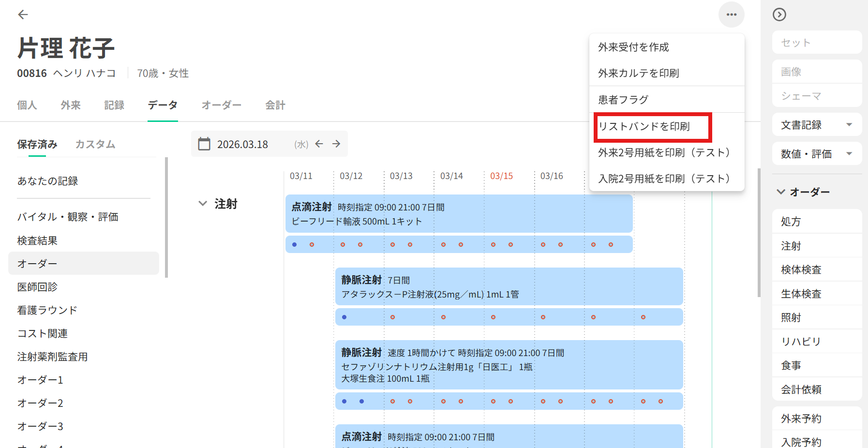Open 会計依頼 in right panel
The image size is (868, 448).
click(817, 389)
